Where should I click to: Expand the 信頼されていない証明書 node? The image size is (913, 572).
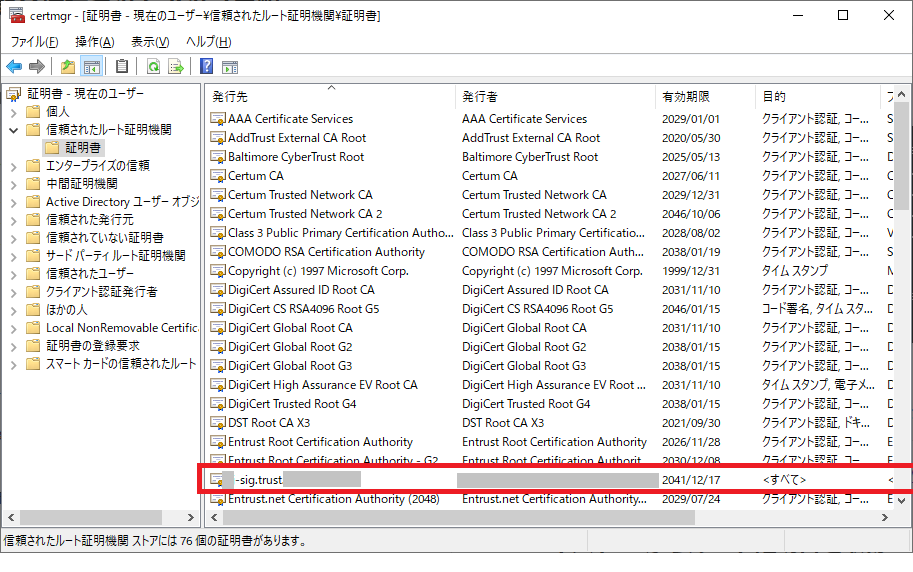(14, 239)
